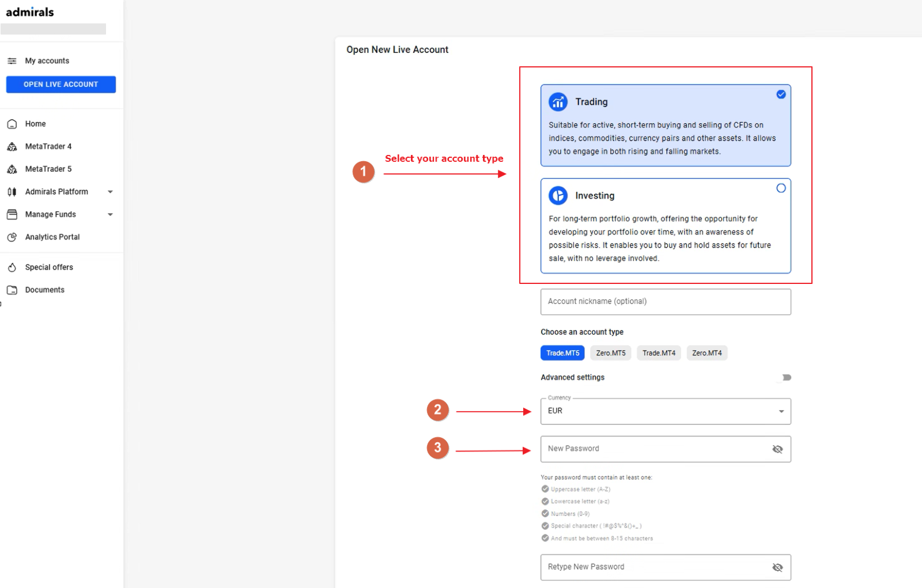
Task: Click the Uppercase letter requirement check icon
Action: coord(545,489)
